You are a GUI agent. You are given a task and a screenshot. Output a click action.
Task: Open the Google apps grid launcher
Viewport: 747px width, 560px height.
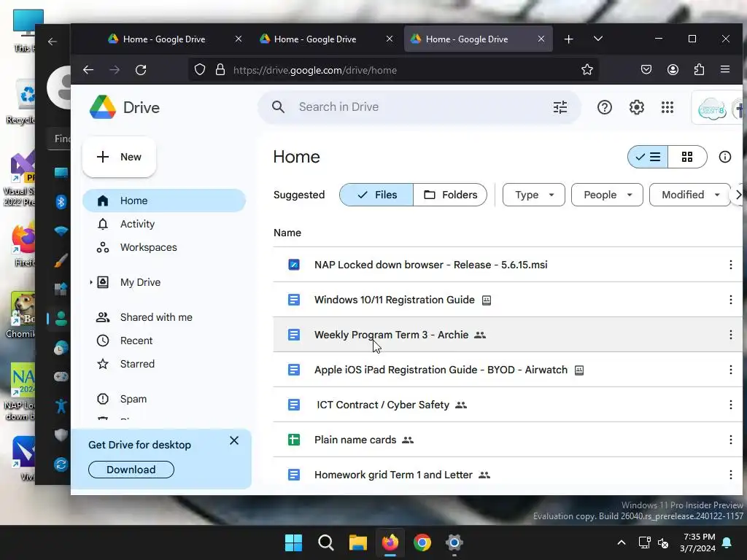(x=667, y=107)
